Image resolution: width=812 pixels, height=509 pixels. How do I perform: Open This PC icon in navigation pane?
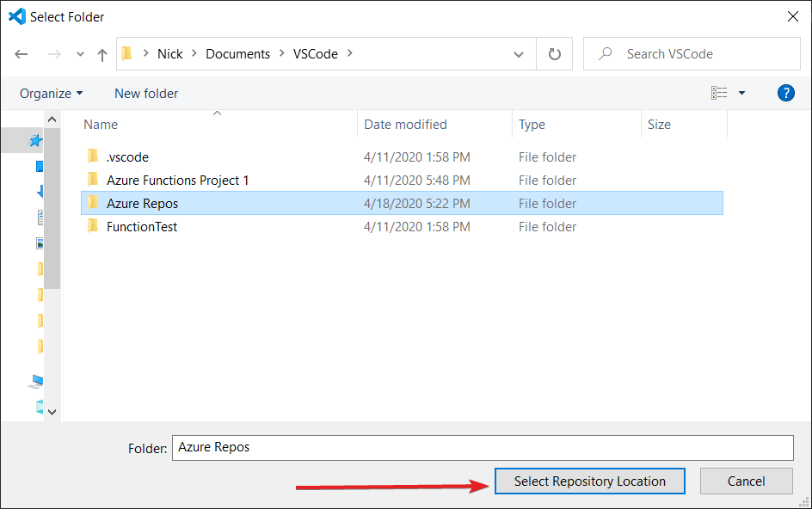[36, 382]
